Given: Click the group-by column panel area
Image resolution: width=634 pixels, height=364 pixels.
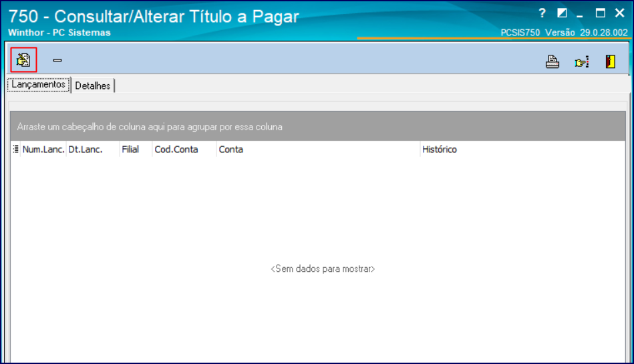Looking at the screenshot, I should [x=318, y=127].
